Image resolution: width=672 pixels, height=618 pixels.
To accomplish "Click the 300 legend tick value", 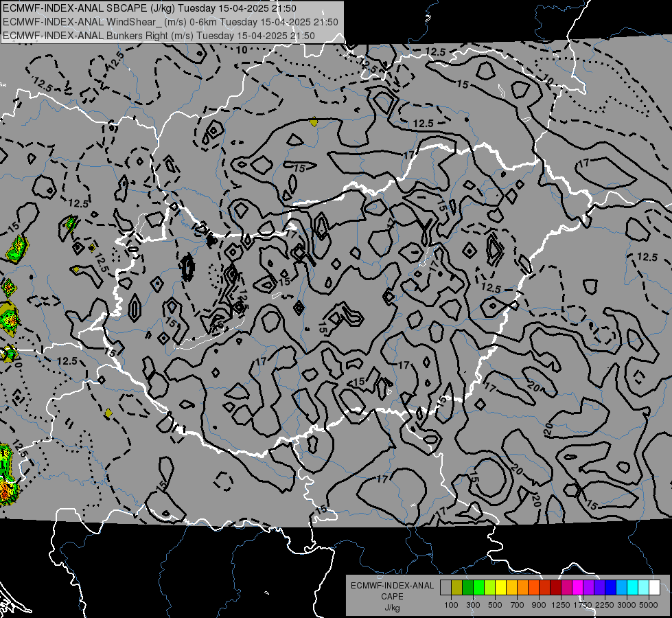I will (473, 605).
